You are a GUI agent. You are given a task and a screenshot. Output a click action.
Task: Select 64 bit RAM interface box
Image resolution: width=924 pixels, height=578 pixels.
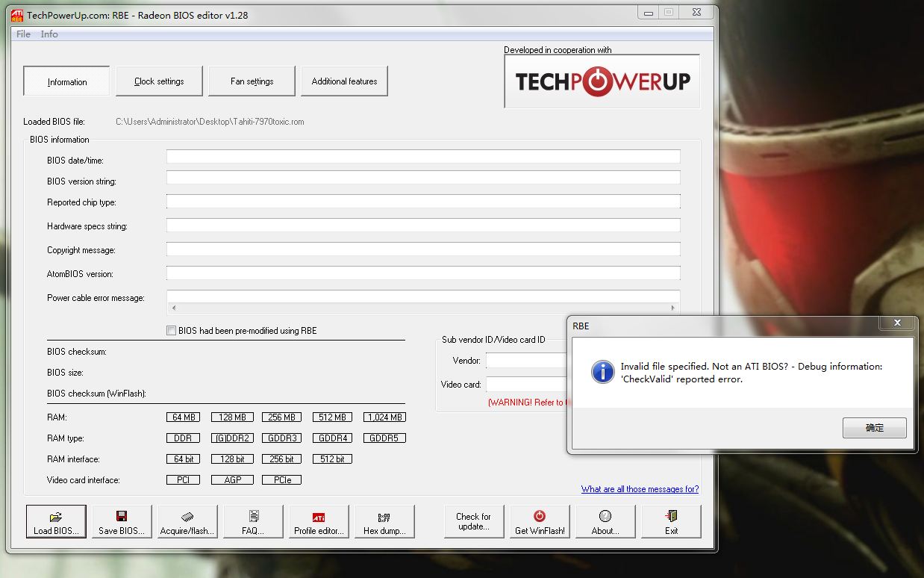[x=184, y=459]
